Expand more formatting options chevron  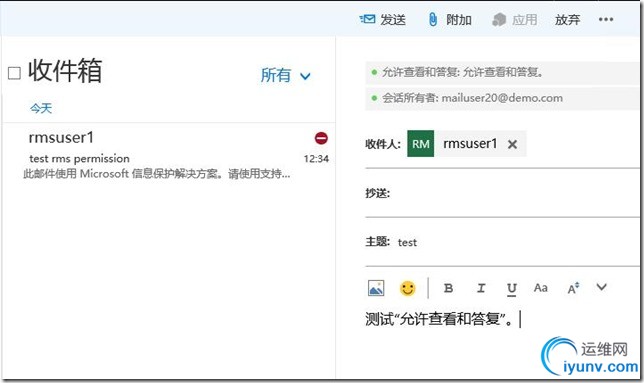[x=602, y=287]
